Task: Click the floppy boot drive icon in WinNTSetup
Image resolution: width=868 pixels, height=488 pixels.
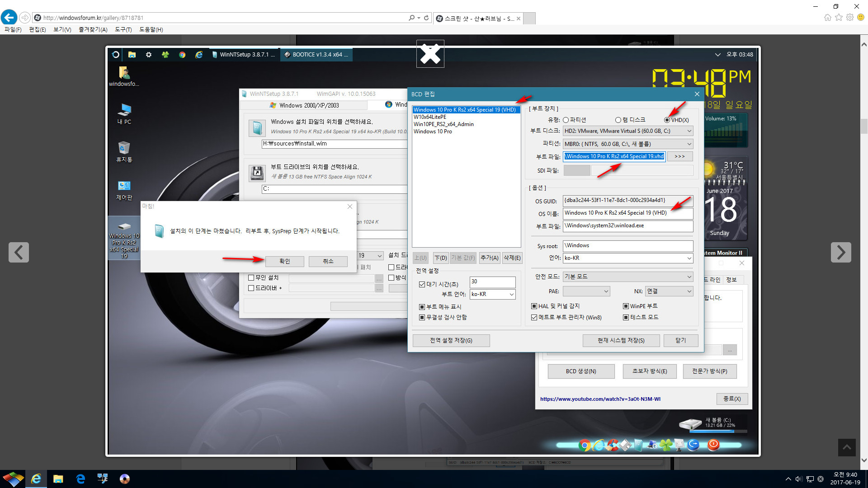Action: (257, 173)
